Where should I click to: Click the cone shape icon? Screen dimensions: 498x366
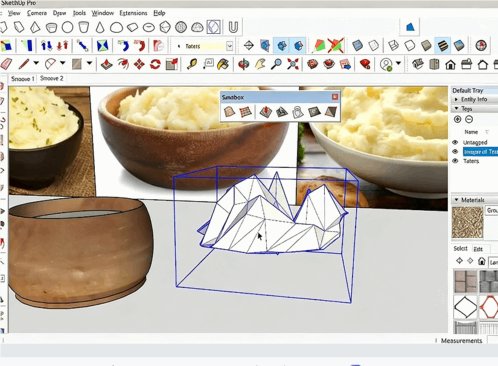(100, 27)
